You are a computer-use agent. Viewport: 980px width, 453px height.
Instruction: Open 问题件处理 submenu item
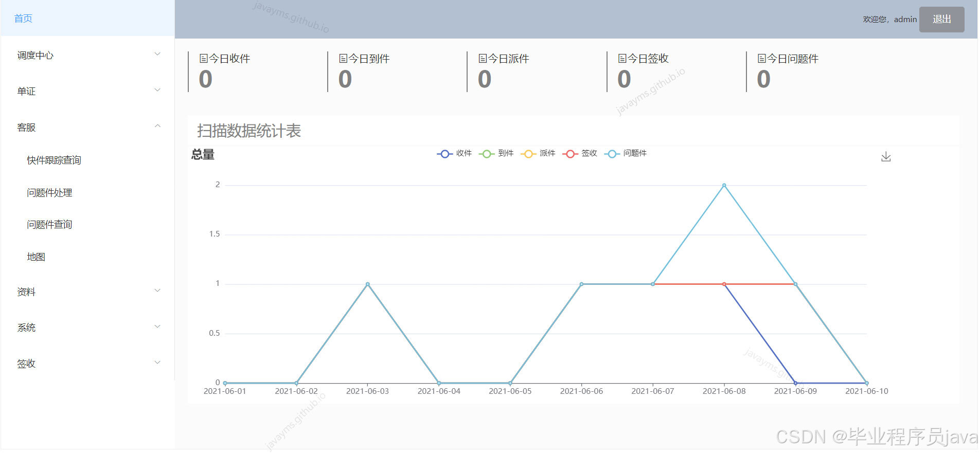pos(49,193)
